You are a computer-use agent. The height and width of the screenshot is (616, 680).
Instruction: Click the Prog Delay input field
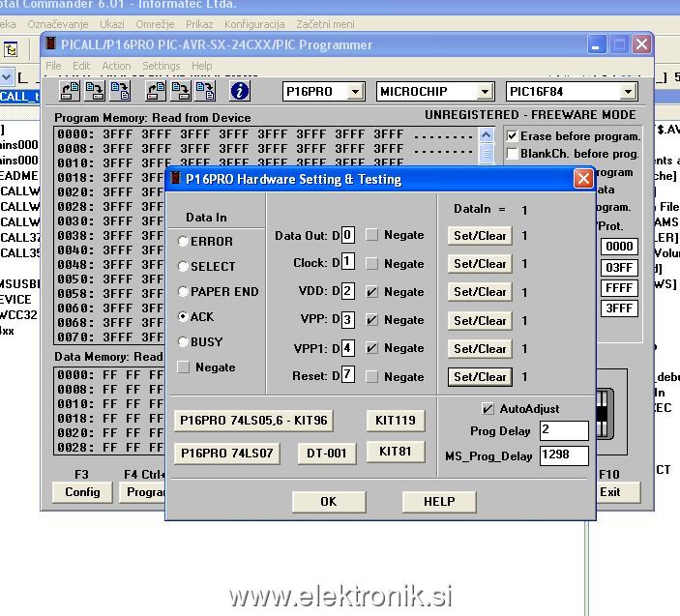[x=564, y=430]
